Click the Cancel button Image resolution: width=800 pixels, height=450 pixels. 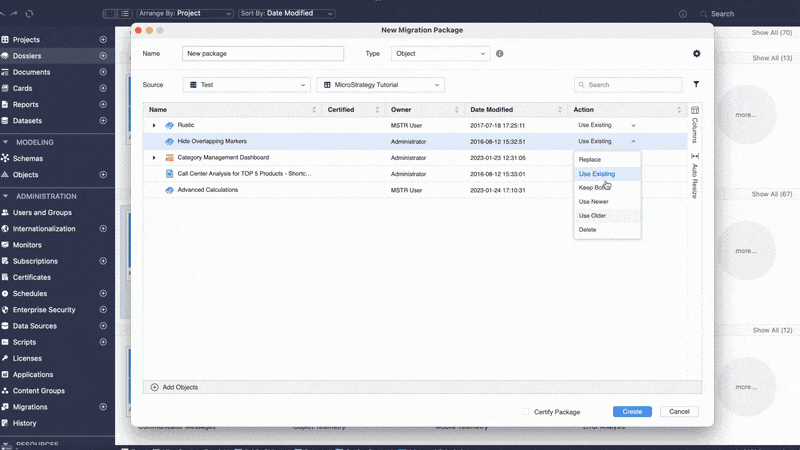click(679, 411)
